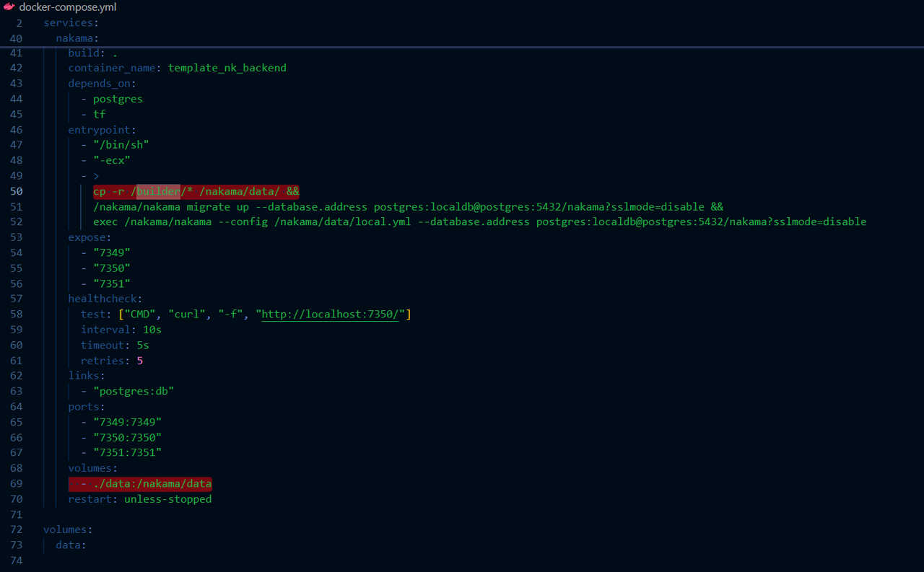Click "cp -r" at start of line 50

click(x=108, y=191)
